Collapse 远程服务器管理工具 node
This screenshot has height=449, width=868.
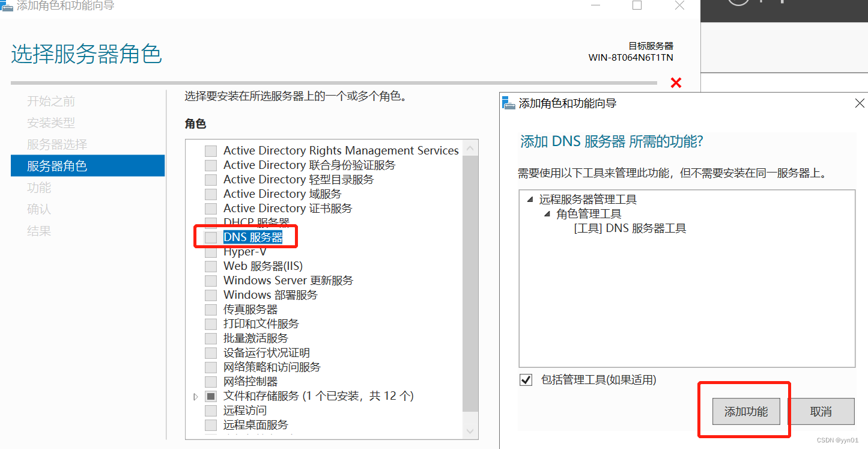530,200
